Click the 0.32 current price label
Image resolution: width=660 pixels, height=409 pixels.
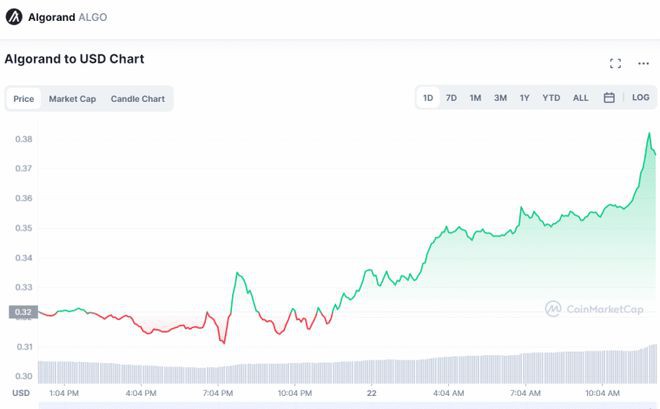click(x=23, y=312)
